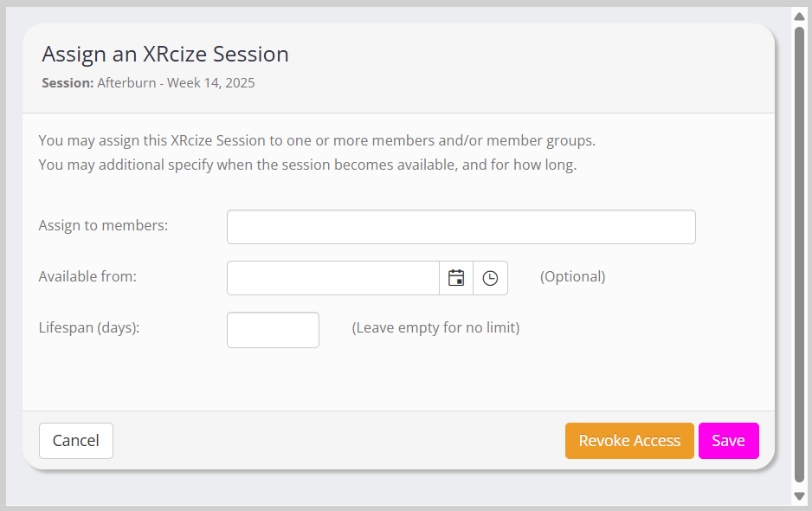Click the Lifespan days input box
This screenshot has width=812, height=511.
point(273,330)
